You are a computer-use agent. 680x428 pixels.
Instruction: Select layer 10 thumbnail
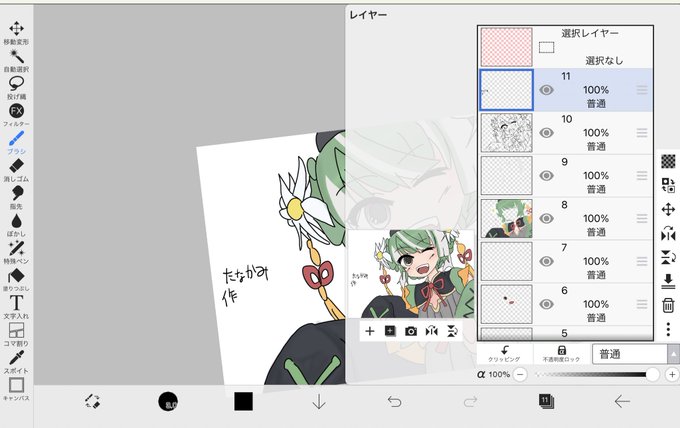pyautogui.click(x=507, y=133)
